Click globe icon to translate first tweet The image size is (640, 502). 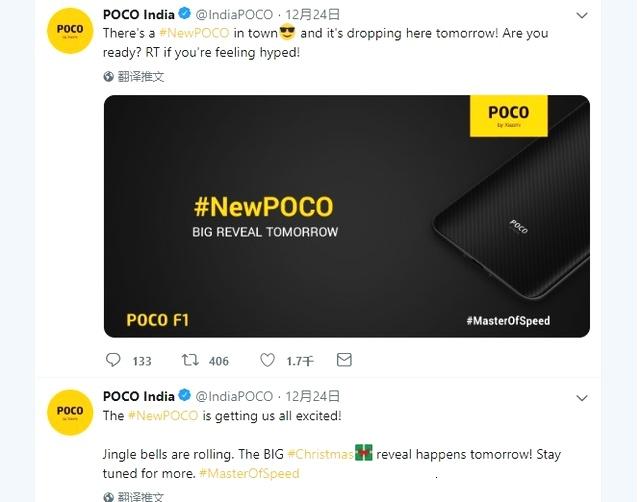[x=109, y=76]
